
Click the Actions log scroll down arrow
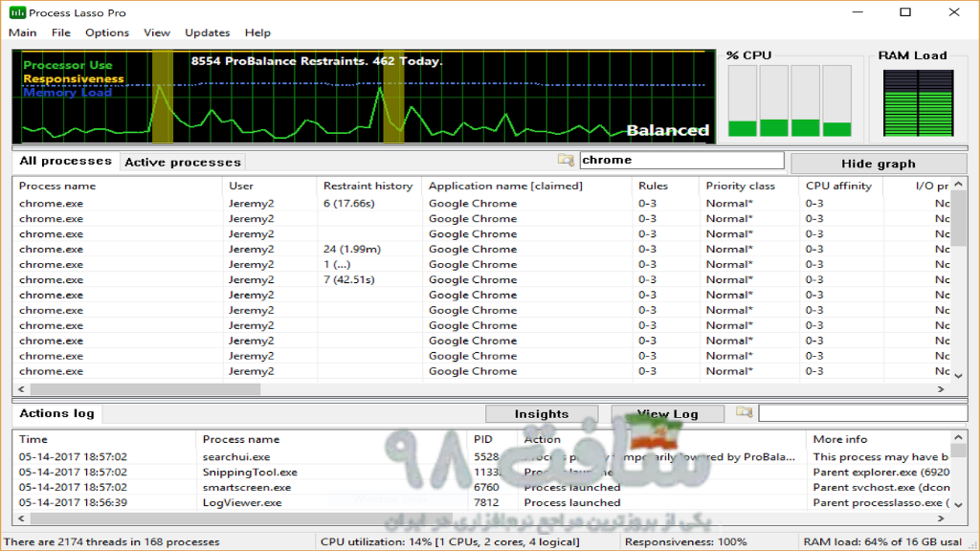point(959,504)
